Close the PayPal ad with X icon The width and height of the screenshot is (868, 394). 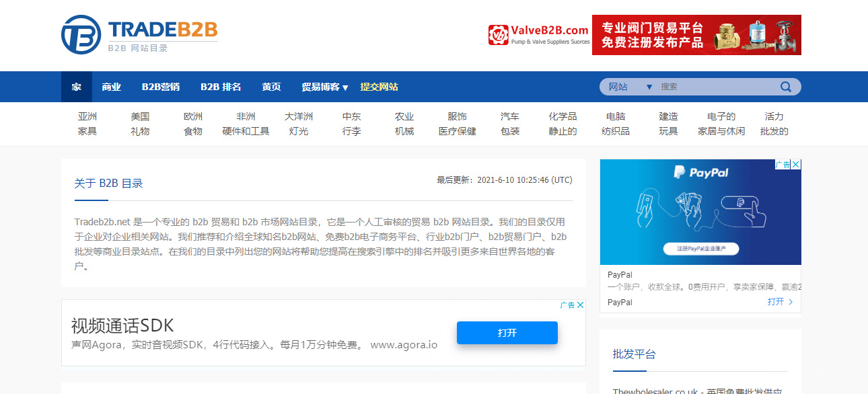796,165
